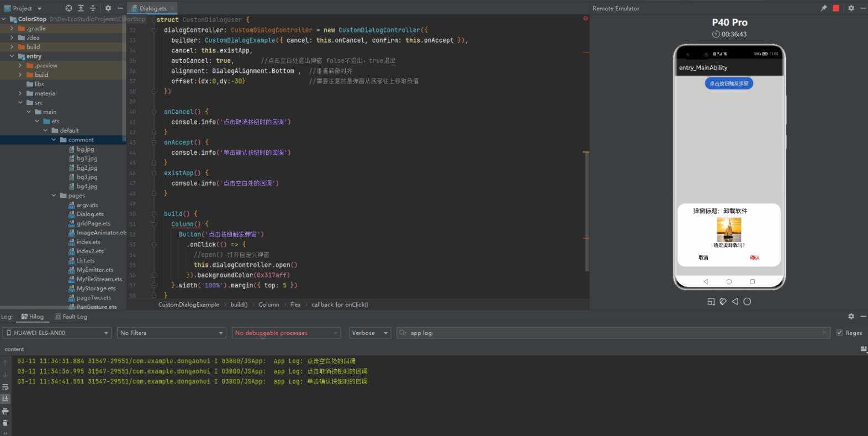Locate opened file in Project tree (target icon)

(68, 8)
